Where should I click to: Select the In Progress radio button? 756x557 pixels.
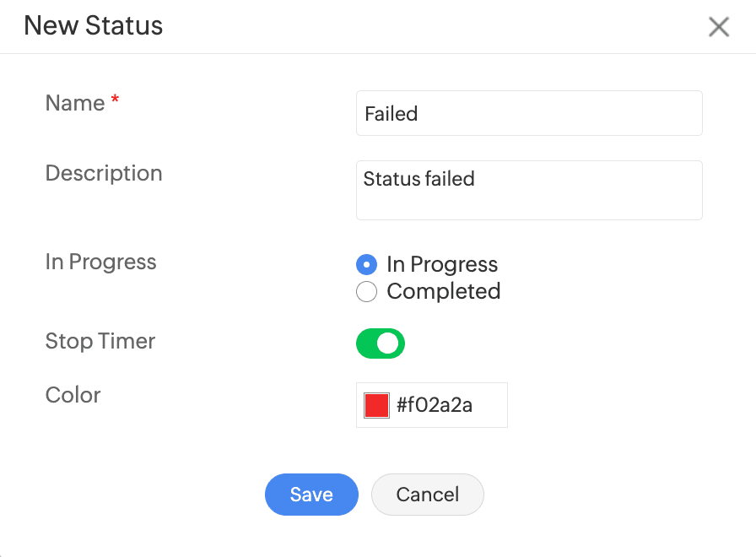[366, 265]
